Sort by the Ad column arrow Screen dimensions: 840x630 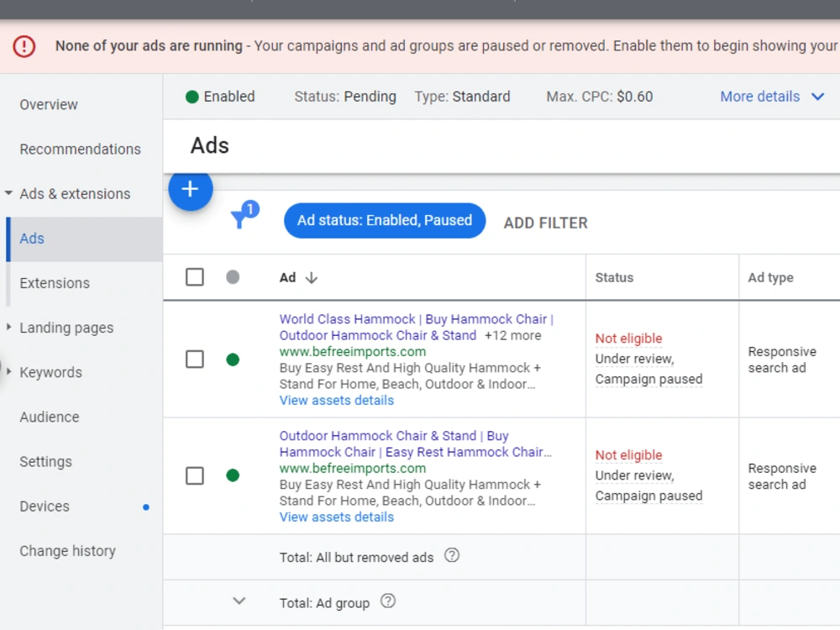point(312,277)
